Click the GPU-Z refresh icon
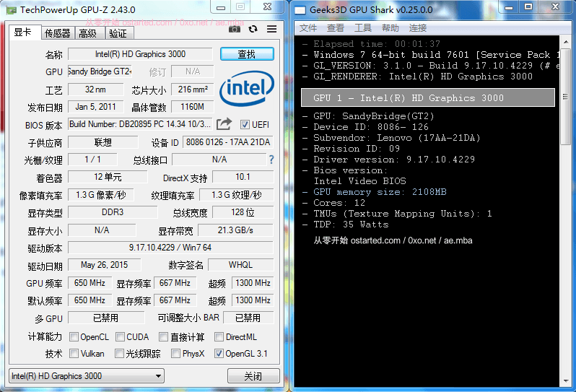Viewport: 576px width, 392px height. point(253,29)
